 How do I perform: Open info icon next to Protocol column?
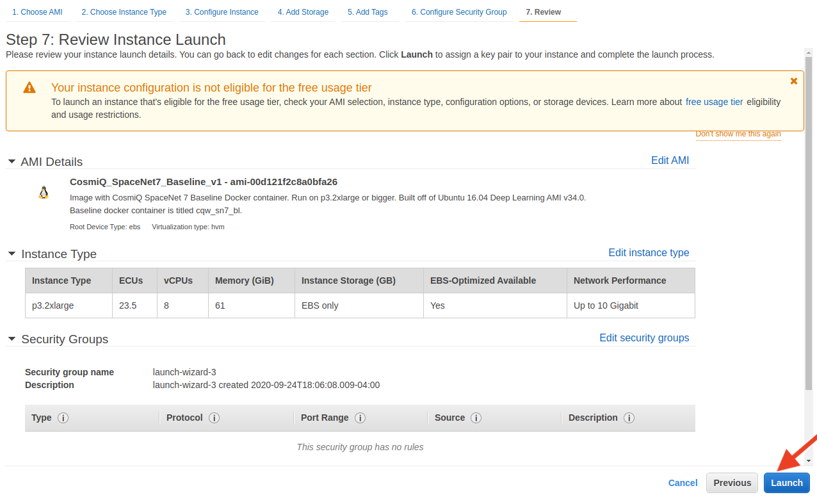[214, 418]
